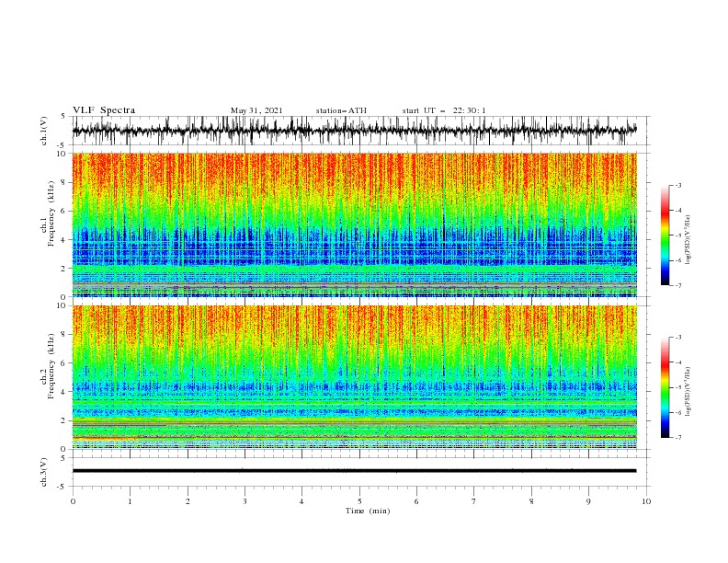Click the ch.2 colorbar 'log(PSD)(V²/Hz)' label
The width and height of the screenshot is (728, 563).
[x=688, y=392]
